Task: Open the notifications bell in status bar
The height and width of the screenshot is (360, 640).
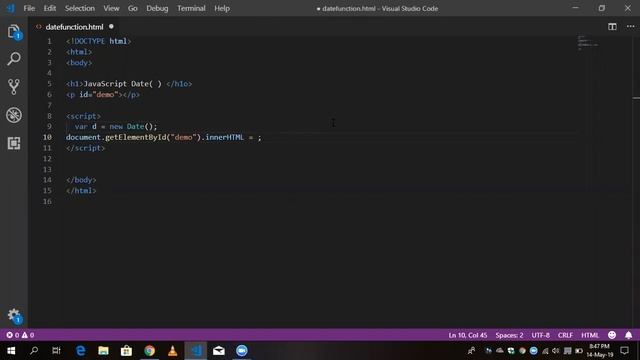Action: coord(629,335)
